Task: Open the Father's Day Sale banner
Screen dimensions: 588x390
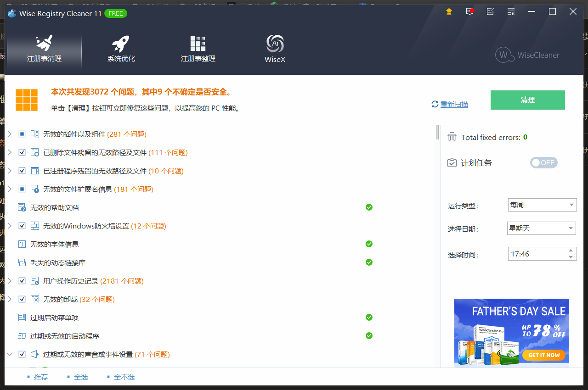Action: [512, 333]
